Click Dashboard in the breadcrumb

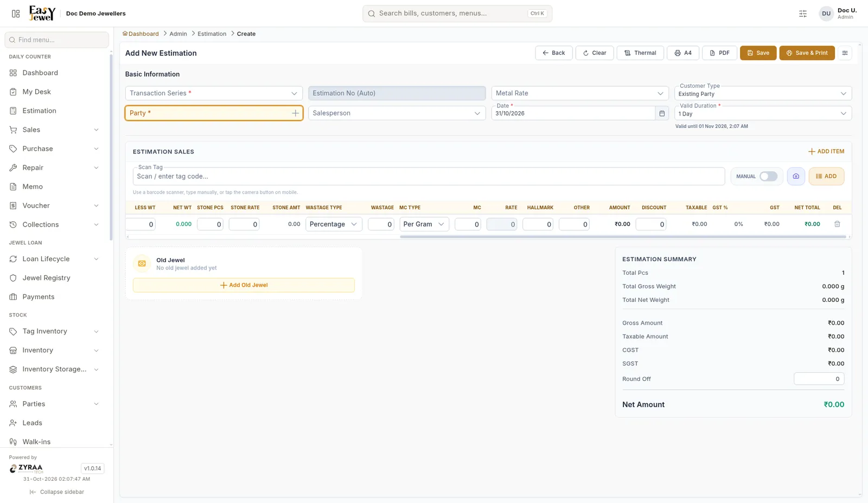141,34
